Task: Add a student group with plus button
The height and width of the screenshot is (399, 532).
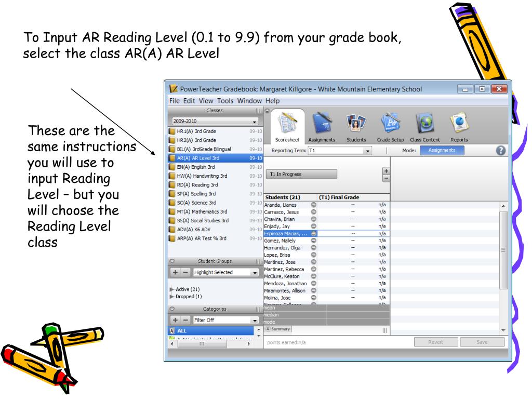Action: [175, 272]
